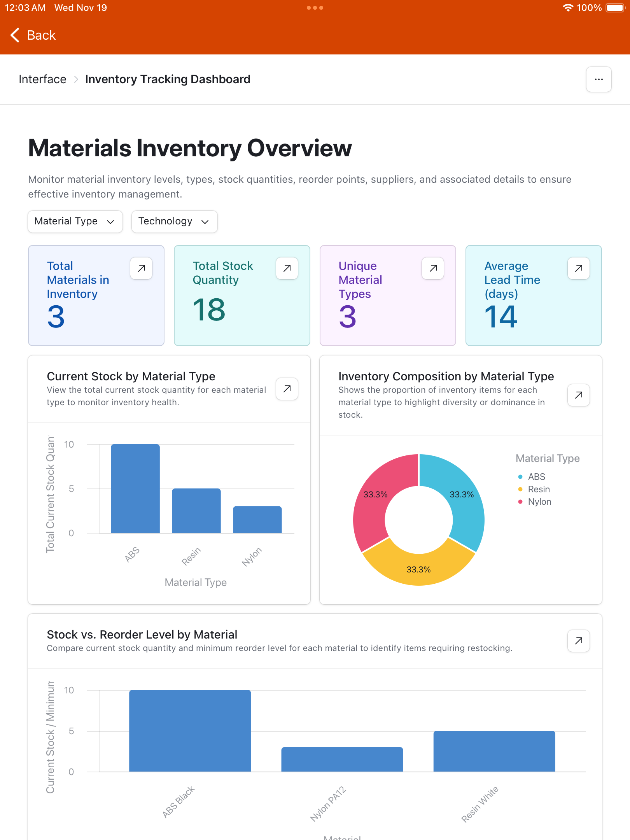Open the Material Type filter dropdown
630x840 pixels.
tap(75, 221)
